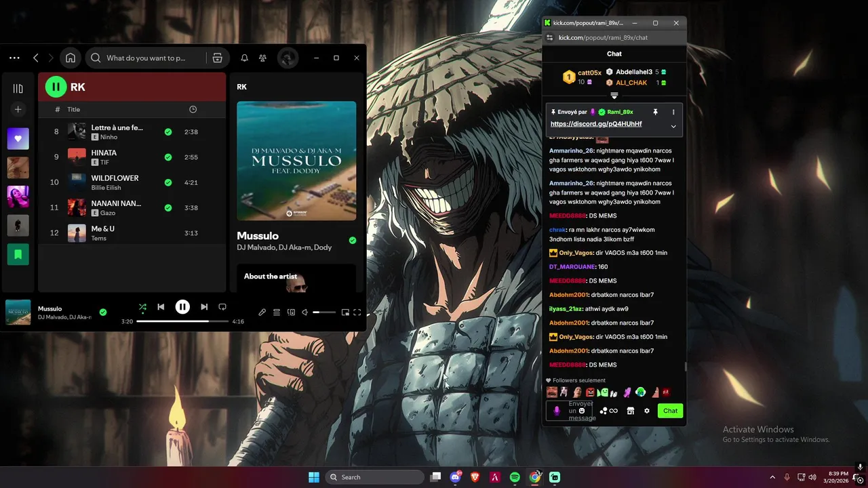Screen dimensions: 868x488
Task: Open Spotify Home via the house icon
Action: [71, 58]
